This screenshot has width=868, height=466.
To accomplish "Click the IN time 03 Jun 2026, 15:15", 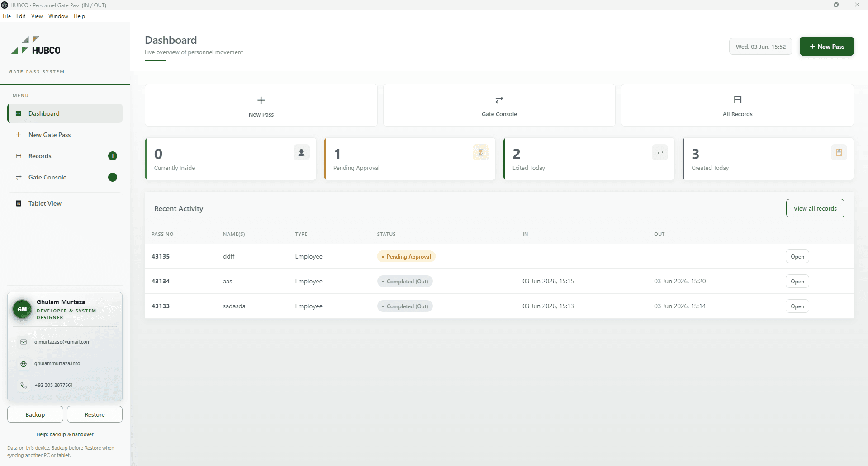I will coord(548,281).
